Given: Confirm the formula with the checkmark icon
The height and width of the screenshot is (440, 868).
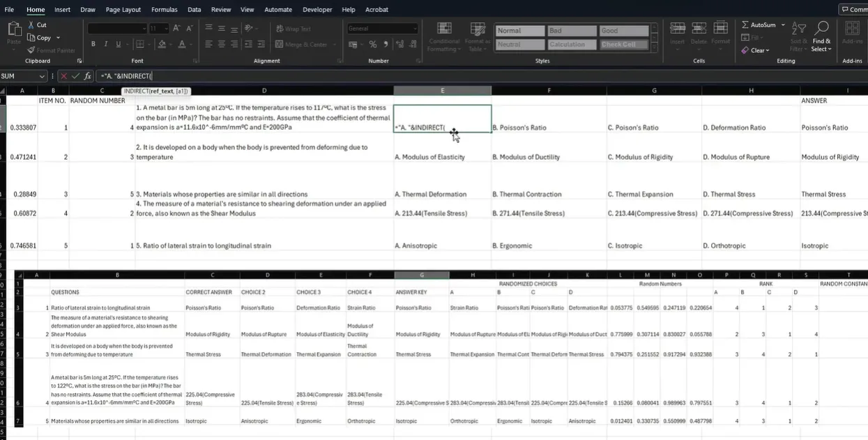Looking at the screenshot, I should coord(75,76).
